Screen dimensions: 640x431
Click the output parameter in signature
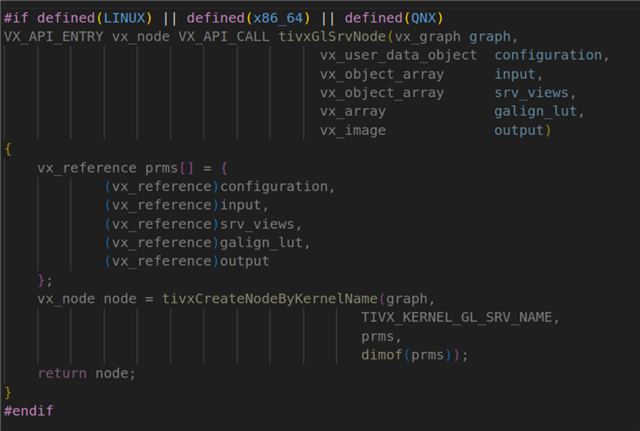click(519, 130)
